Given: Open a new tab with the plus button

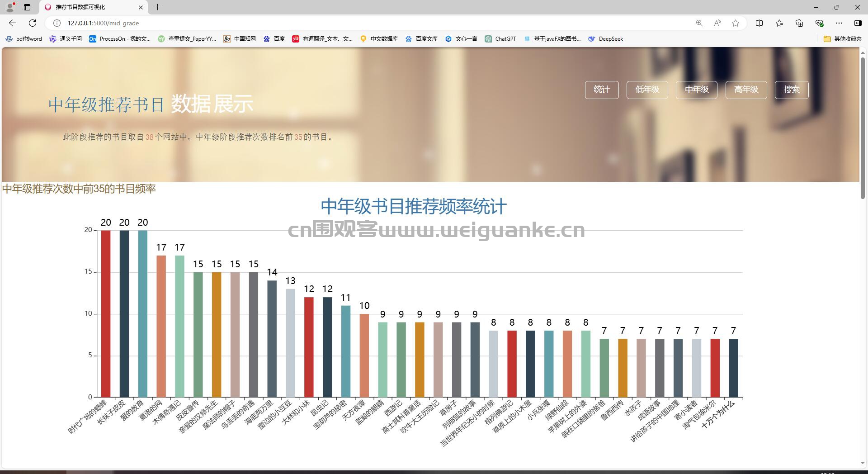Looking at the screenshot, I should tap(157, 7).
